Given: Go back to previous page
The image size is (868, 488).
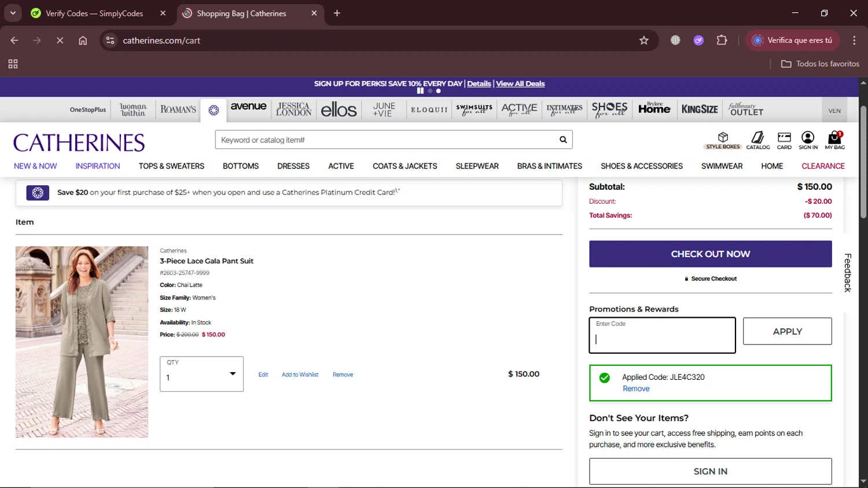Looking at the screenshot, I should click(x=14, y=41).
